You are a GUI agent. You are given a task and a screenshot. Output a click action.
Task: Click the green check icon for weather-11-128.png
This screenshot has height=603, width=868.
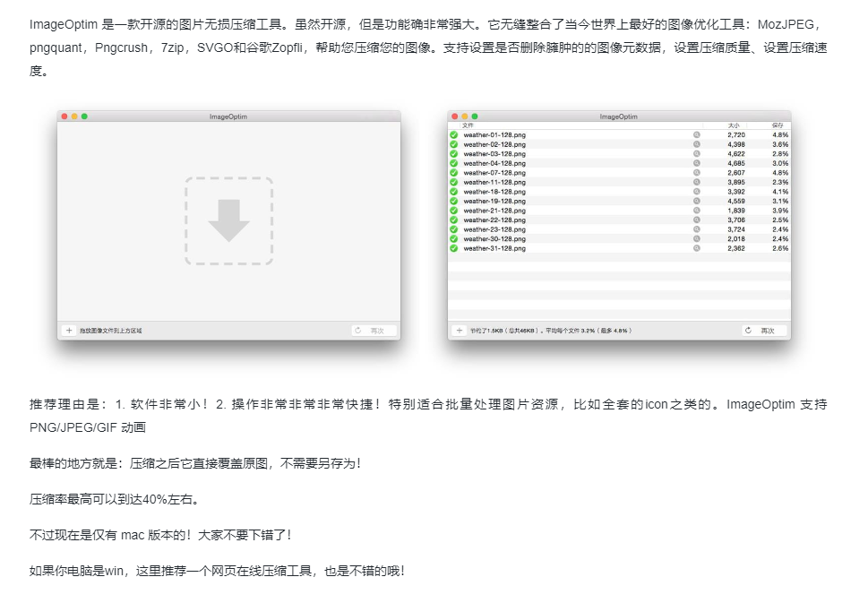pos(454,182)
